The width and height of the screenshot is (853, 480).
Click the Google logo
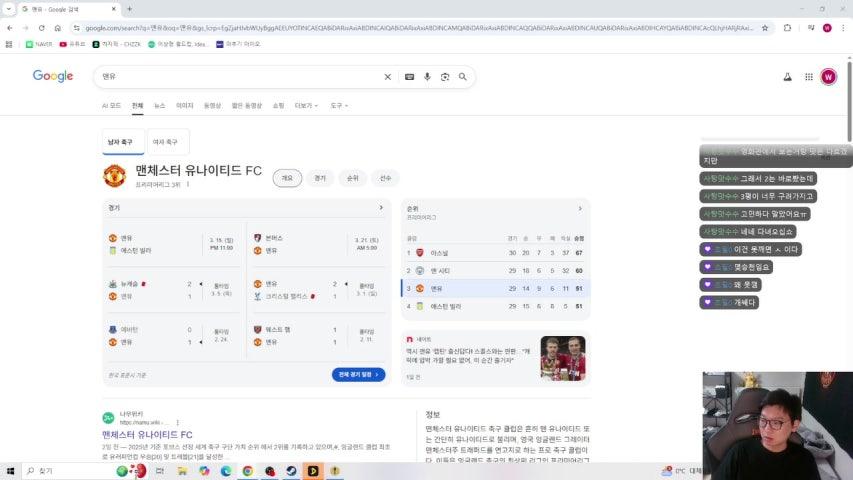click(53, 76)
